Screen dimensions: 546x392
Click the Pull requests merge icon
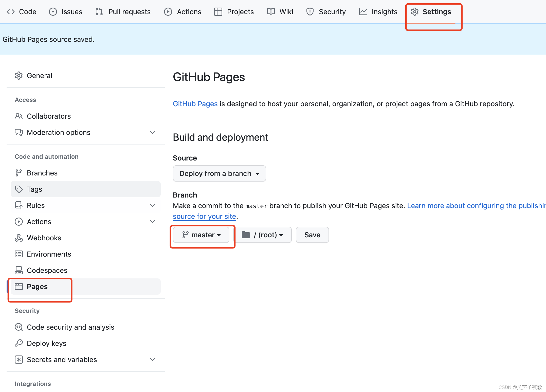pyautogui.click(x=99, y=12)
